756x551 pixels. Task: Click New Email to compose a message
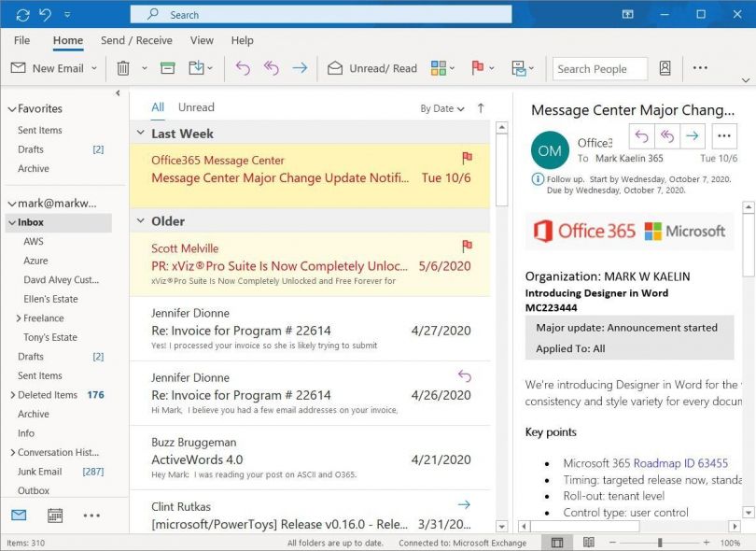tap(48, 68)
